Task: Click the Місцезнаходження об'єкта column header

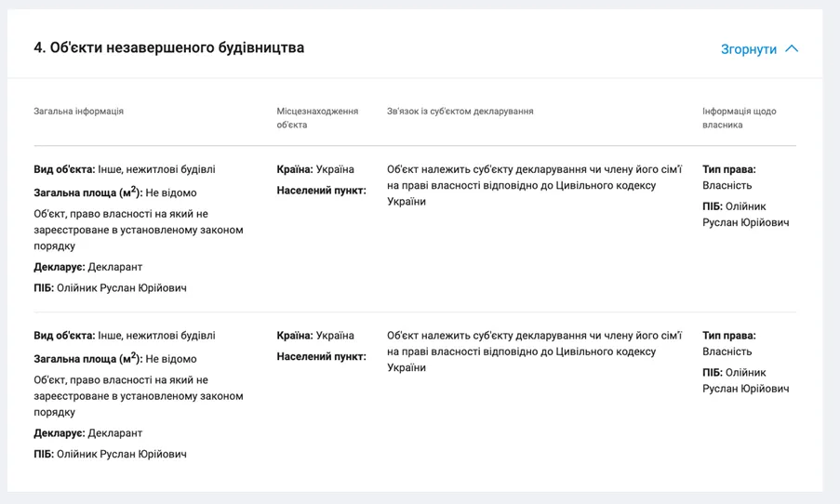Action: 317,118
